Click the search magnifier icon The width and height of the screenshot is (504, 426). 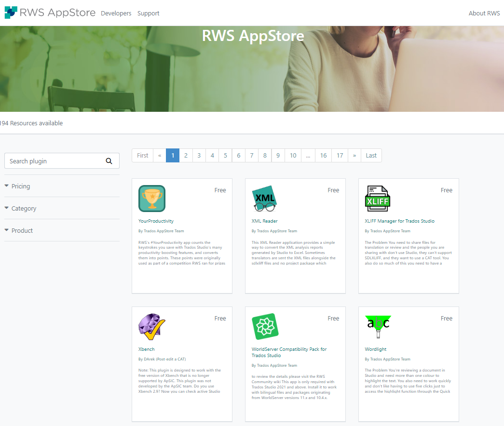[x=109, y=161]
